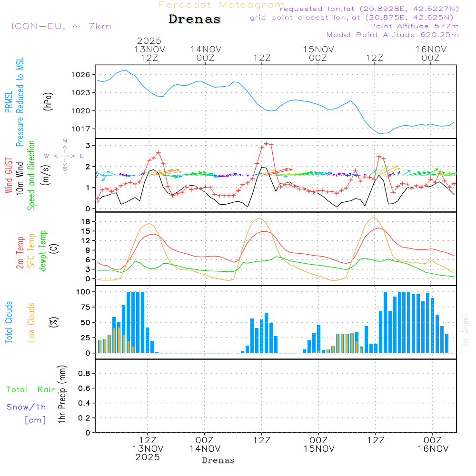This screenshot has width=476, height=476.
Task: Click the Model Point Altitude 620.25m text
Action: pyautogui.click(x=392, y=35)
